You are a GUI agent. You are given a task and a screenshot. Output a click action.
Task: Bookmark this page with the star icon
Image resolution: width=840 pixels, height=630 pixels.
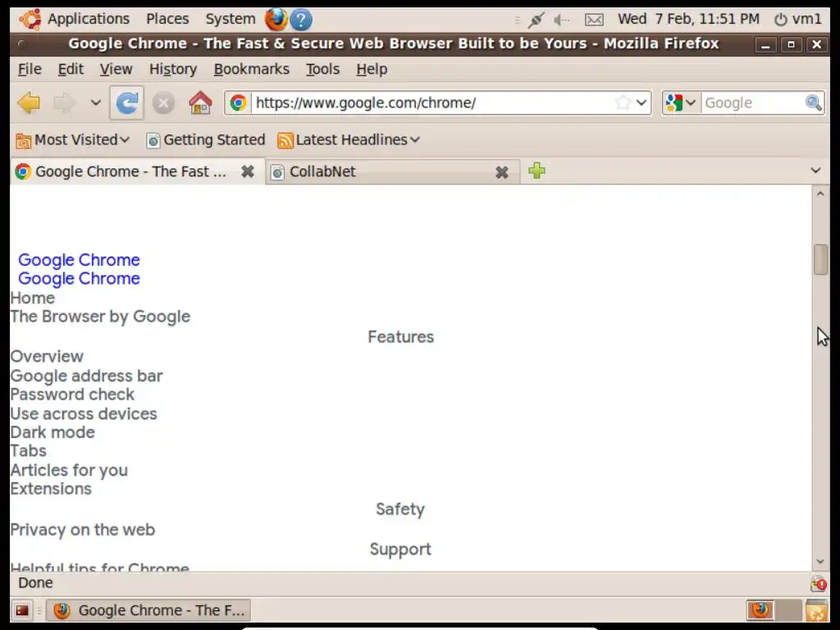point(623,103)
